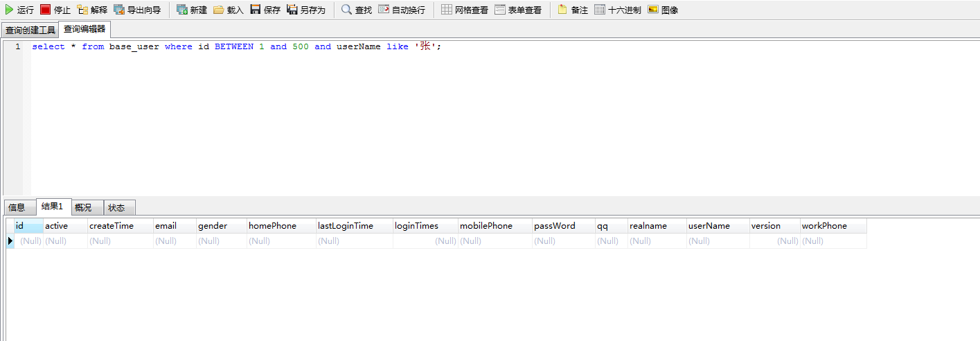Click the id column header
Image resolution: width=980 pixels, height=341 pixels.
click(28, 226)
